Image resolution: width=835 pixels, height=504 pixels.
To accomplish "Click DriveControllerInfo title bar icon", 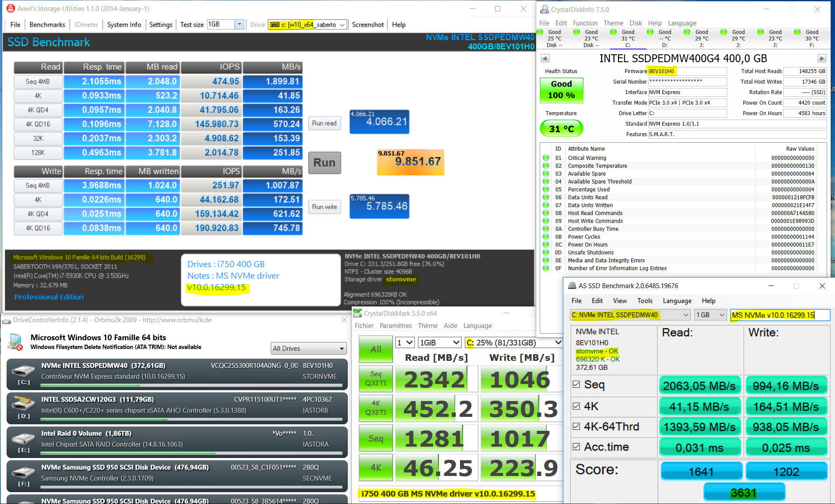I will 7,320.
